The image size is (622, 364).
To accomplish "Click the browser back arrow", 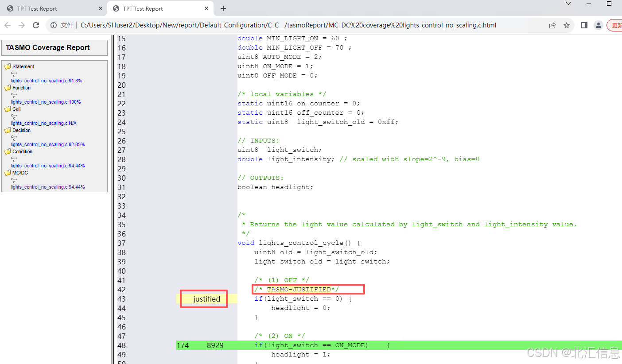I will point(8,25).
